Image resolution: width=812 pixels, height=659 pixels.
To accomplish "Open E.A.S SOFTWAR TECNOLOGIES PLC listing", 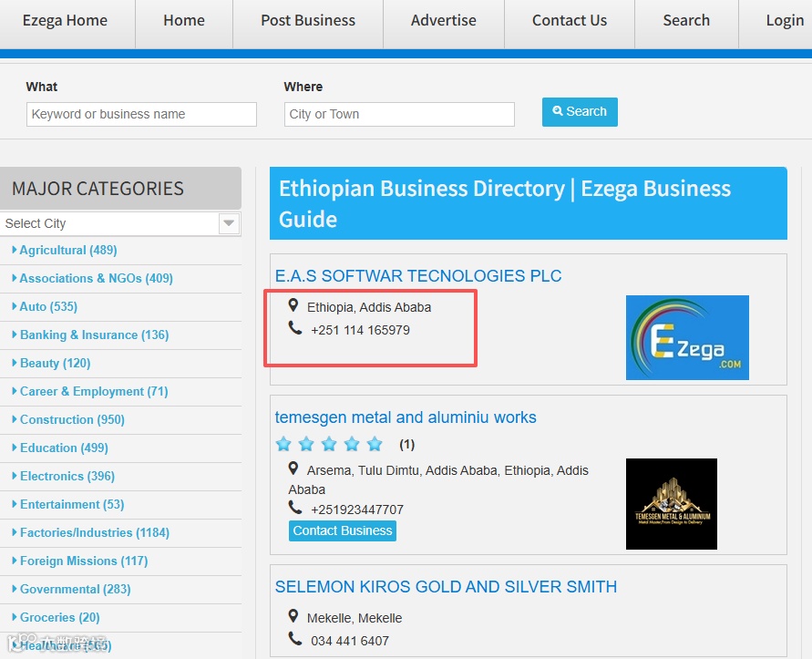I will (418, 275).
